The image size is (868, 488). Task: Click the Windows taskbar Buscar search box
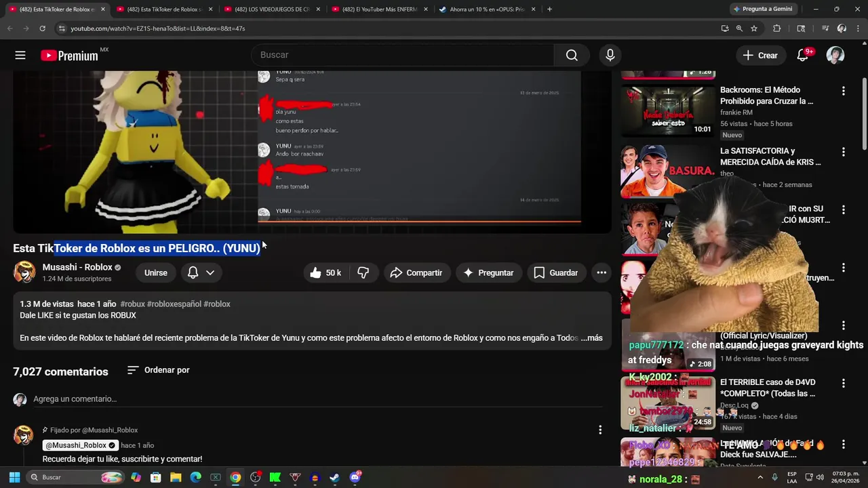(75, 477)
